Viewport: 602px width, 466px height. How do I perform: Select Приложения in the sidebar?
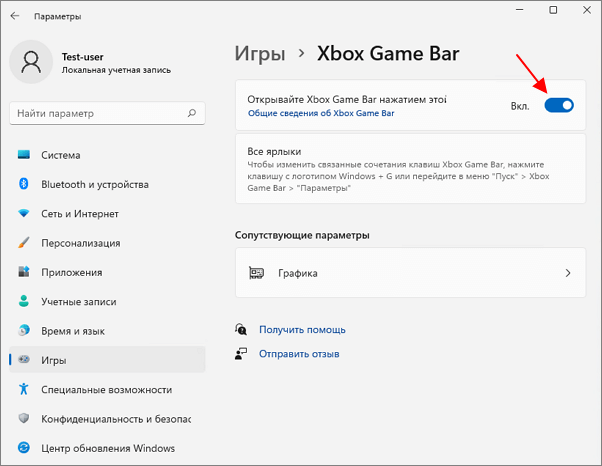[x=107, y=272]
